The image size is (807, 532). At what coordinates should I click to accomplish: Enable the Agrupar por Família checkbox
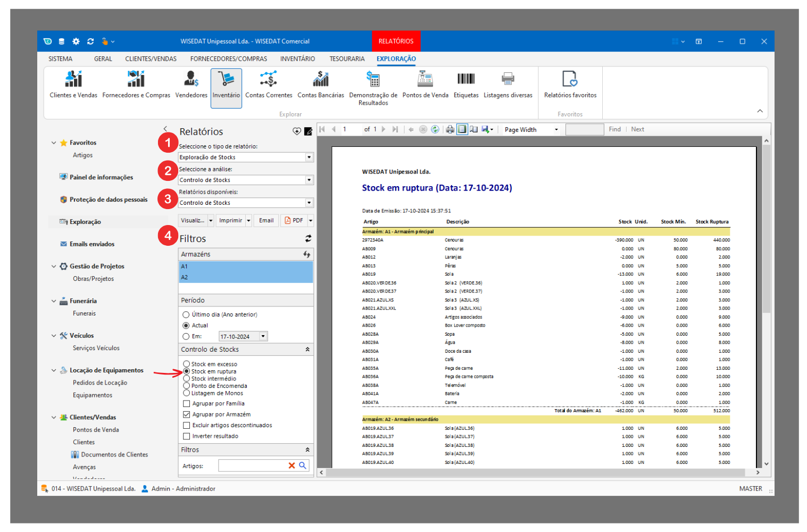pyautogui.click(x=187, y=404)
